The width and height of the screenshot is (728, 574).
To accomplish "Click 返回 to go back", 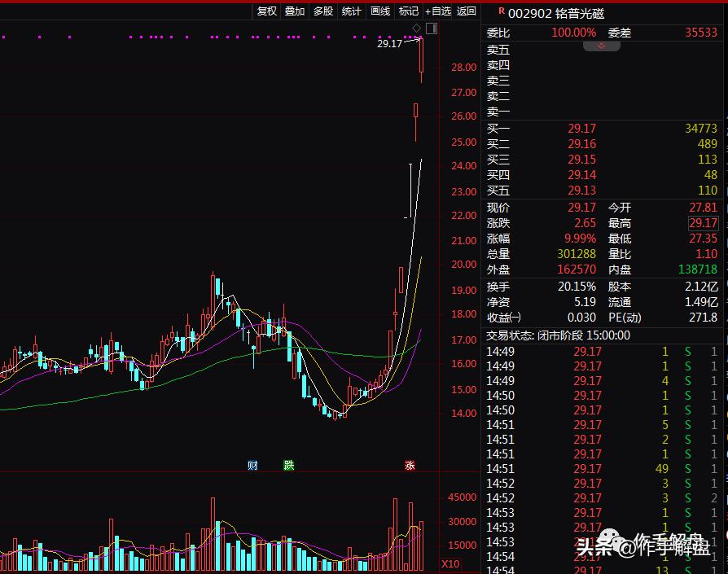I will (x=467, y=12).
